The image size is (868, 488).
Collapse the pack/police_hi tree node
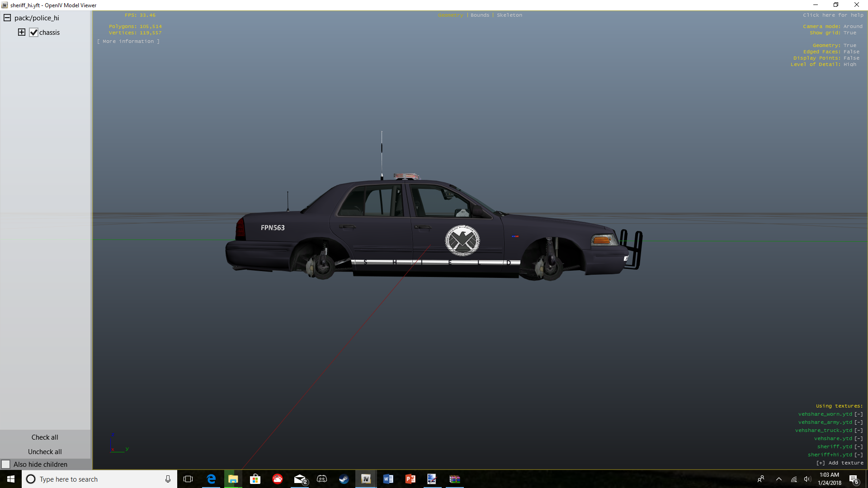7,18
